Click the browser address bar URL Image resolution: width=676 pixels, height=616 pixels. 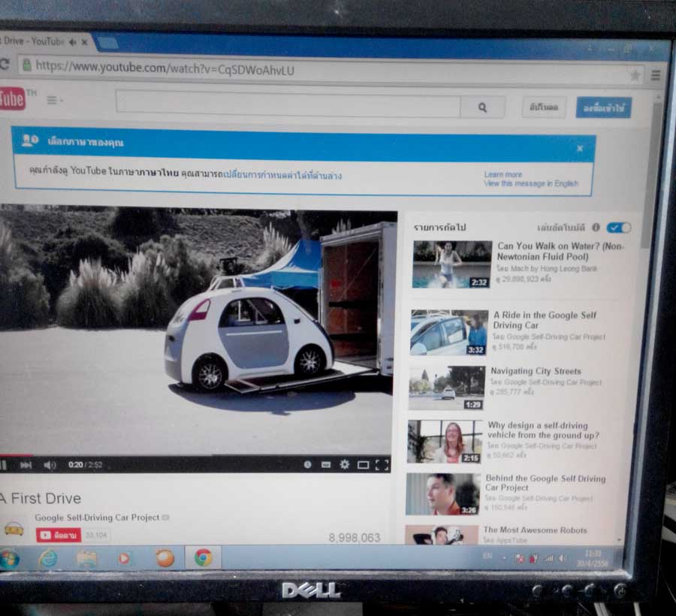point(164,68)
